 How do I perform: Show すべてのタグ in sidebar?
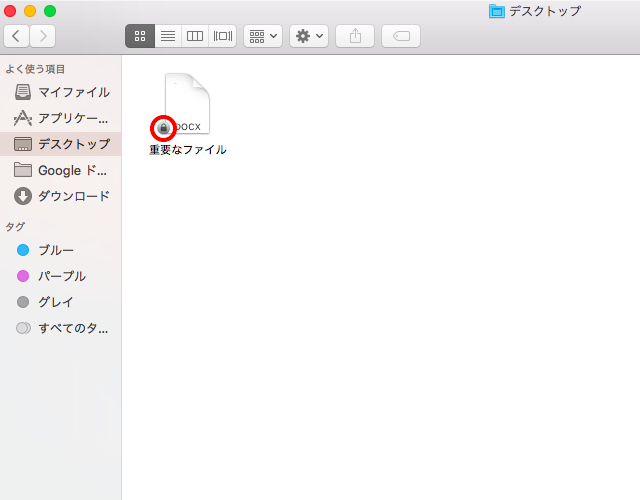(x=60, y=328)
